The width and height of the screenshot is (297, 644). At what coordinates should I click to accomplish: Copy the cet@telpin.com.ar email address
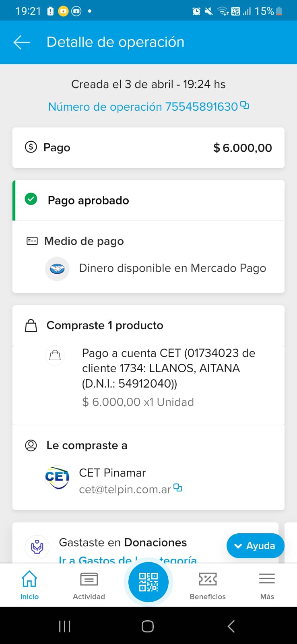[x=177, y=488]
